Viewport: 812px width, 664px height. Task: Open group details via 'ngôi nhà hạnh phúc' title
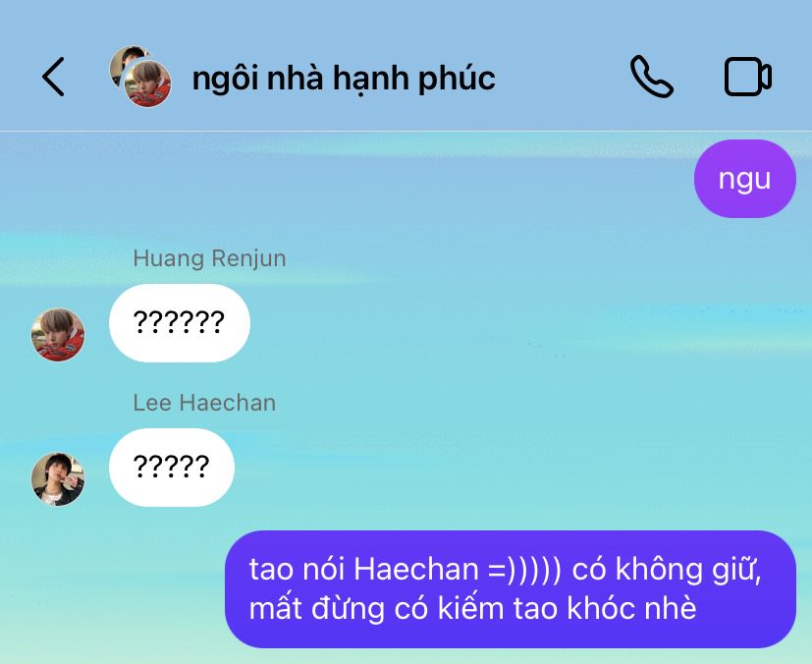344,79
